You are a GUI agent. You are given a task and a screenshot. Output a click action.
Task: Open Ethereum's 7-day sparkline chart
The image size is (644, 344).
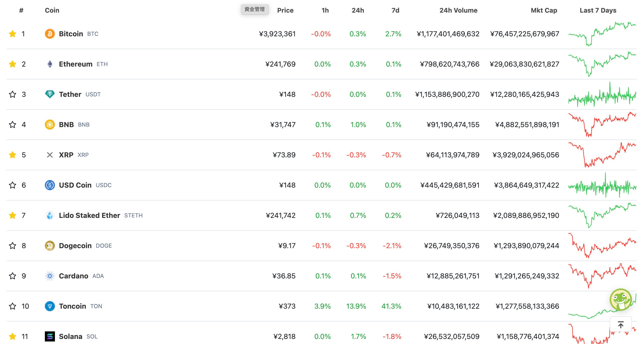click(602, 64)
